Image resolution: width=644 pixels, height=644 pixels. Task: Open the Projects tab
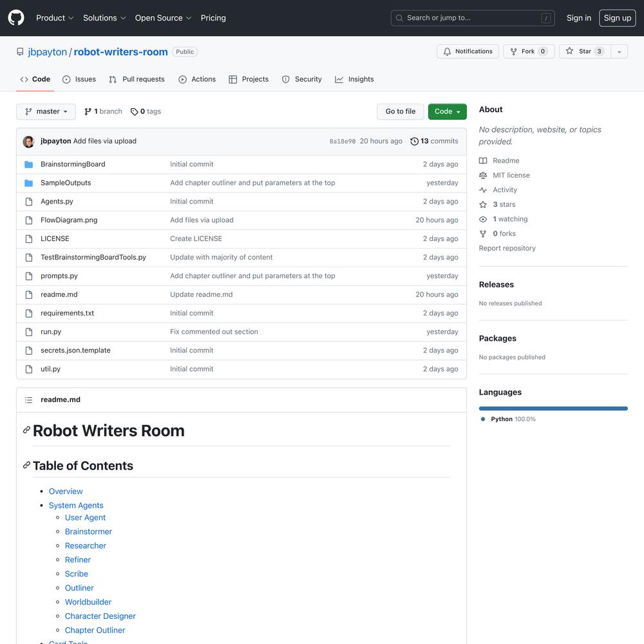249,79
